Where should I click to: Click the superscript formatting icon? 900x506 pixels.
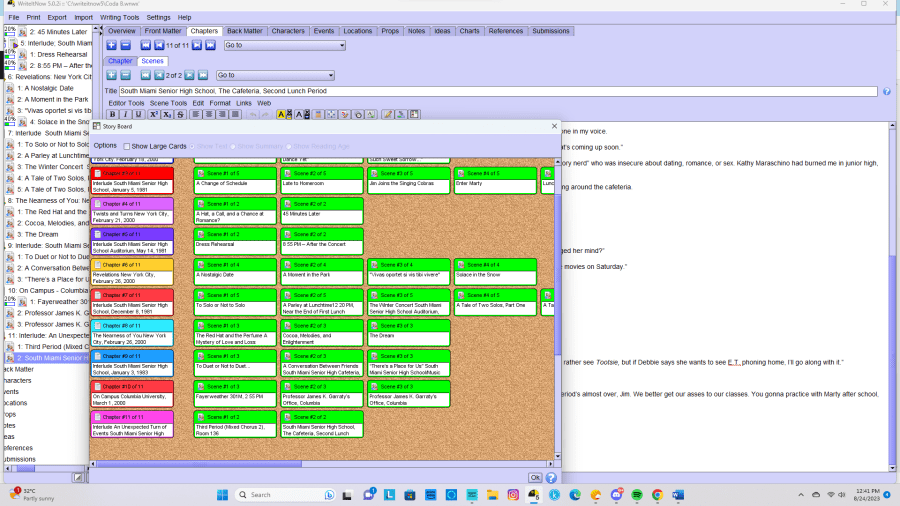click(x=153, y=114)
